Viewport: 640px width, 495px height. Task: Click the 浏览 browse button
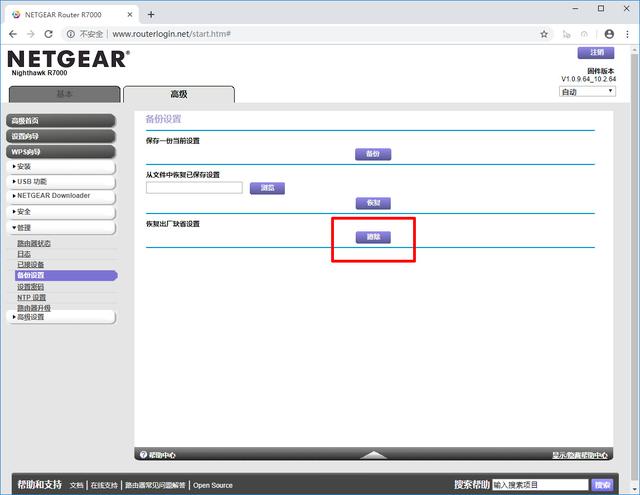pos(267,188)
